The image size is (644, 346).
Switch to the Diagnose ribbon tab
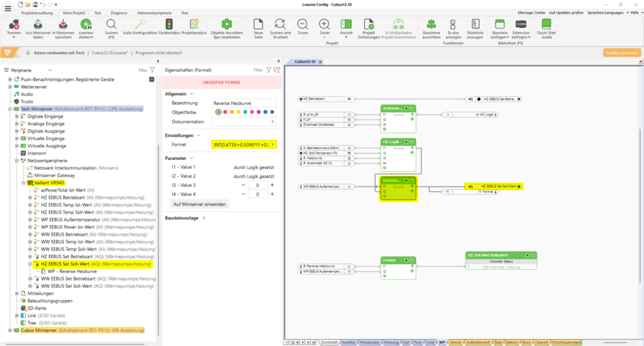point(118,13)
